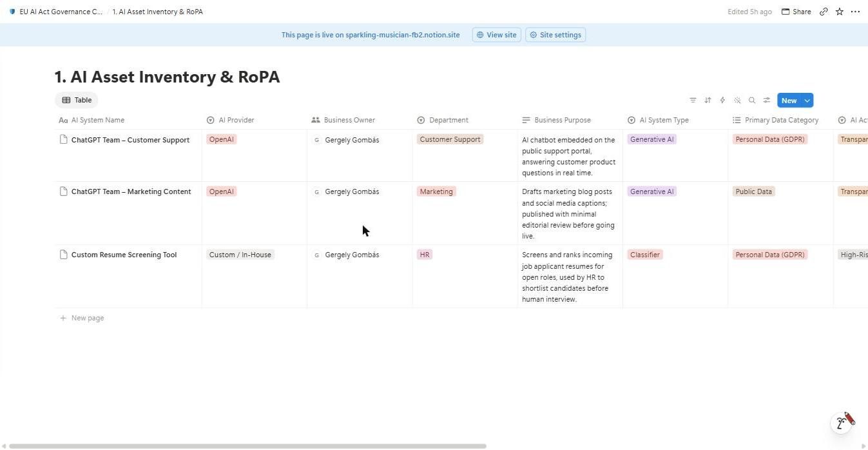868x450 pixels.
Task: Open Site settings
Action: 555,35
